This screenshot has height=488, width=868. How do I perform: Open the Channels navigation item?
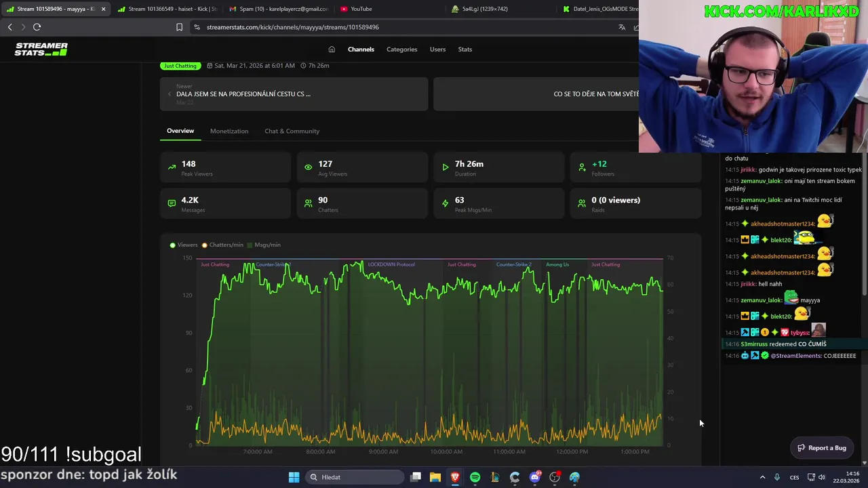click(x=361, y=49)
